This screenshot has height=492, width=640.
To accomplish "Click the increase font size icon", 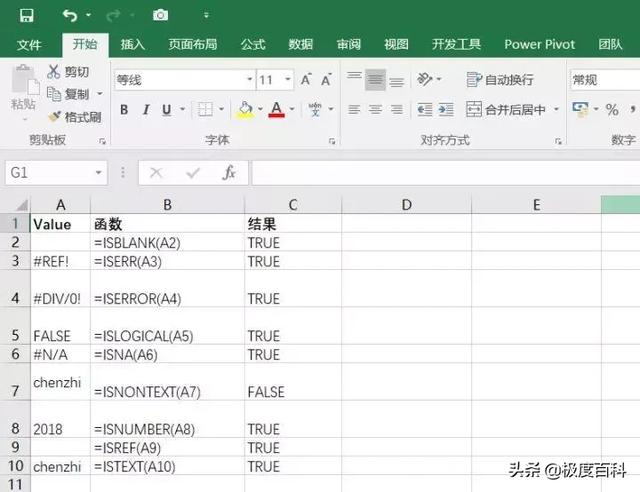I will coord(306,80).
